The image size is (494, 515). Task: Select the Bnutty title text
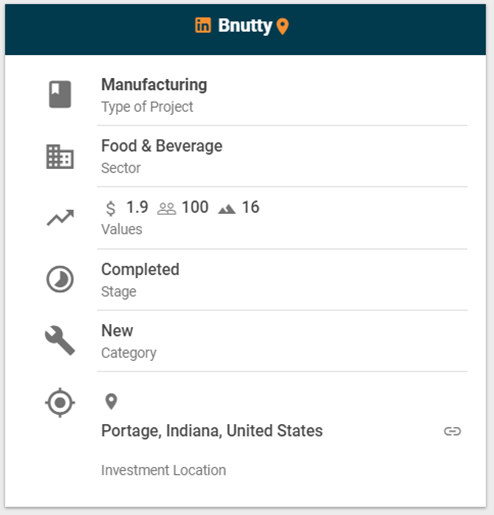245,26
